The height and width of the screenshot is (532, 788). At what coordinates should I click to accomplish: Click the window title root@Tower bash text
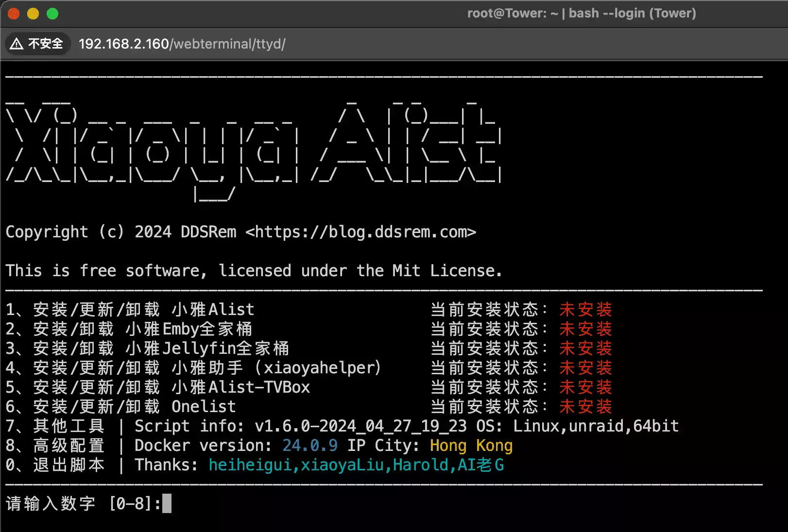(x=581, y=13)
